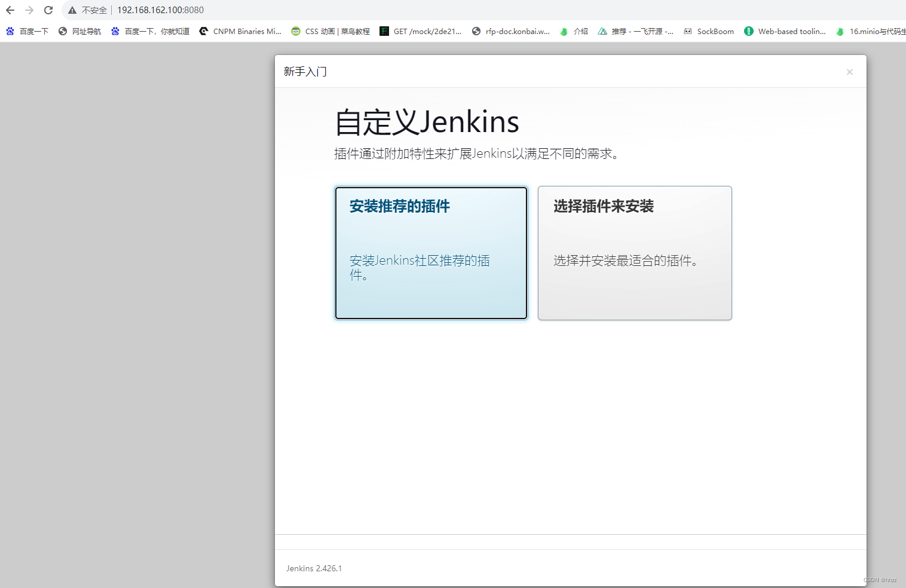Choose 安装推荐的插件 option card
906x588 pixels.
[x=431, y=253]
